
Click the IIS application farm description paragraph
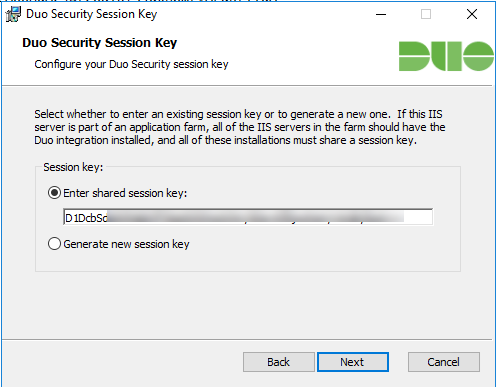pyautogui.click(x=240, y=127)
